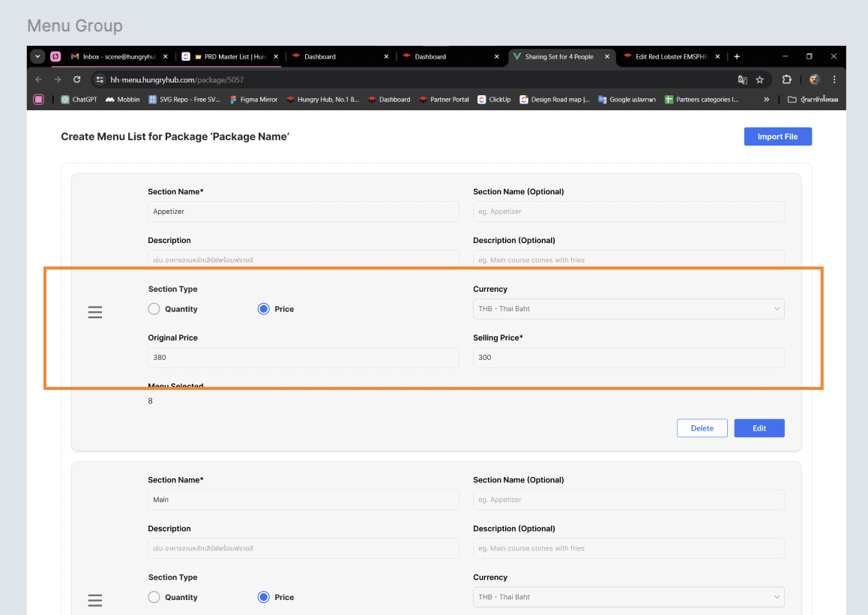Open a new browser tab with plus icon
Image resolution: width=868 pixels, height=615 pixels.
[737, 56]
